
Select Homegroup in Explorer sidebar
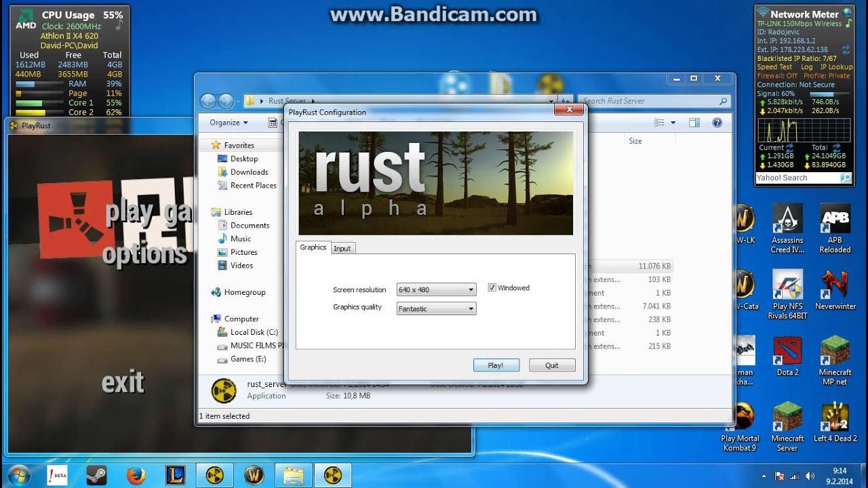pyautogui.click(x=245, y=292)
